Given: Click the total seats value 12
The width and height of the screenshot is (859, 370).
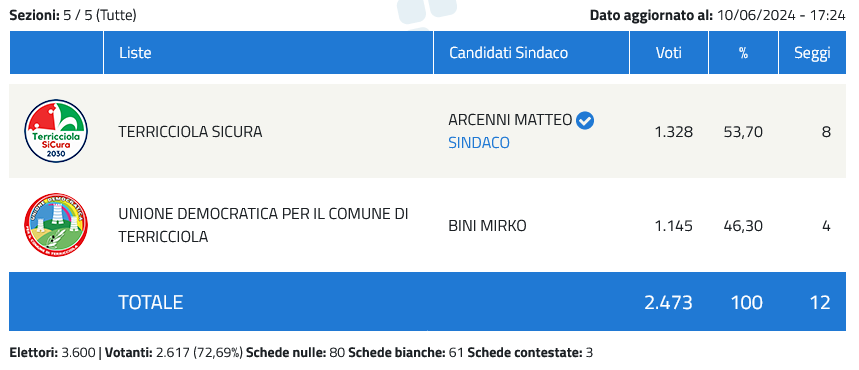Looking at the screenshot, I should coord(820,302).
